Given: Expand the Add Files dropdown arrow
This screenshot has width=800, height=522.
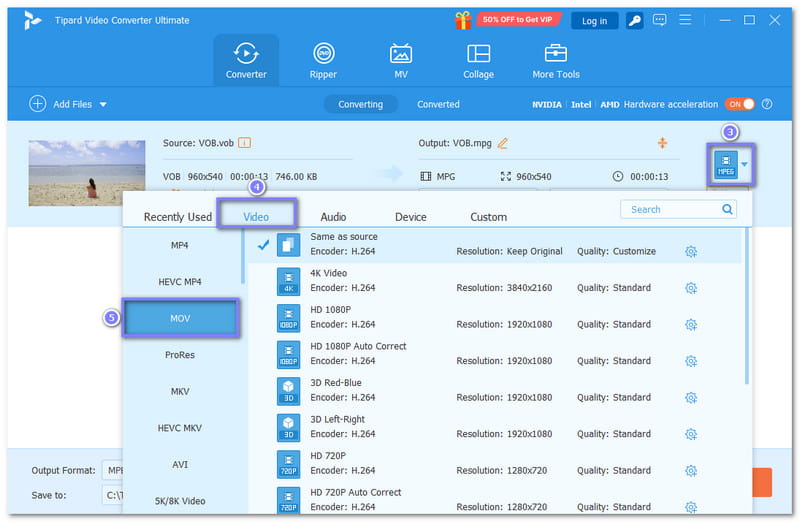Looking at the screenshot, I should (x=103, y=104).
